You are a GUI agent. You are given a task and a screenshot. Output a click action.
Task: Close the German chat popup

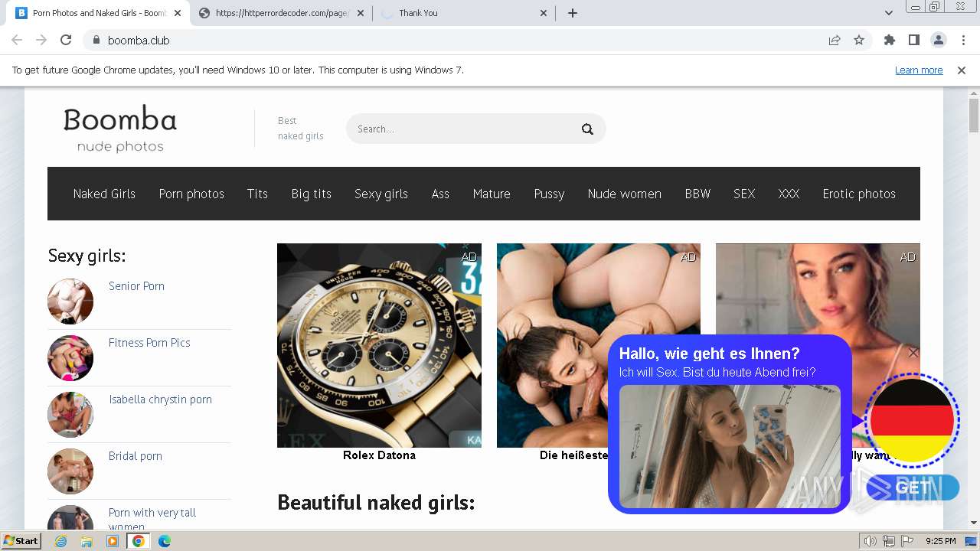tap(913, 353)
